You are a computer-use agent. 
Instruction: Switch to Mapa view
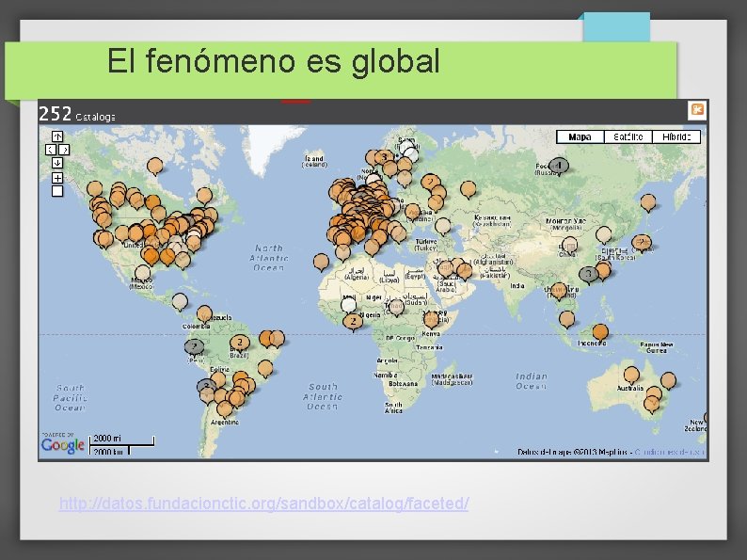[580, 136]
